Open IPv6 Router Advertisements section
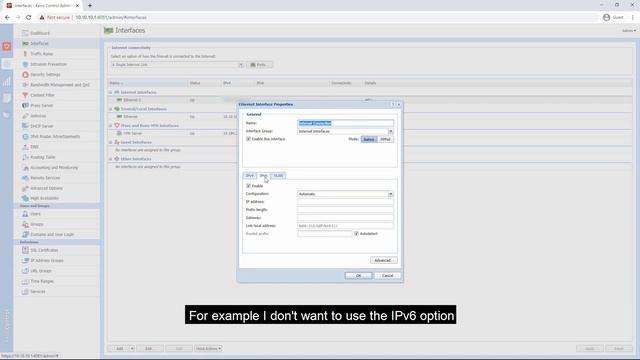 coord(55,136)
